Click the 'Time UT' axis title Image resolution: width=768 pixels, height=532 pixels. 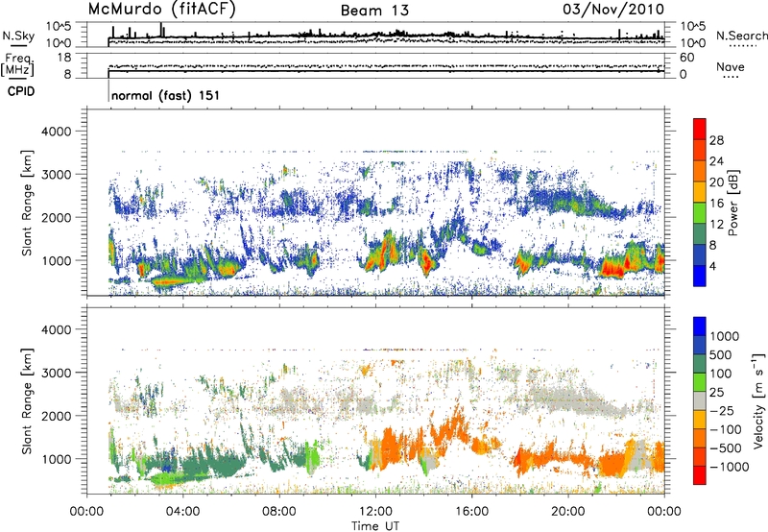375,526
